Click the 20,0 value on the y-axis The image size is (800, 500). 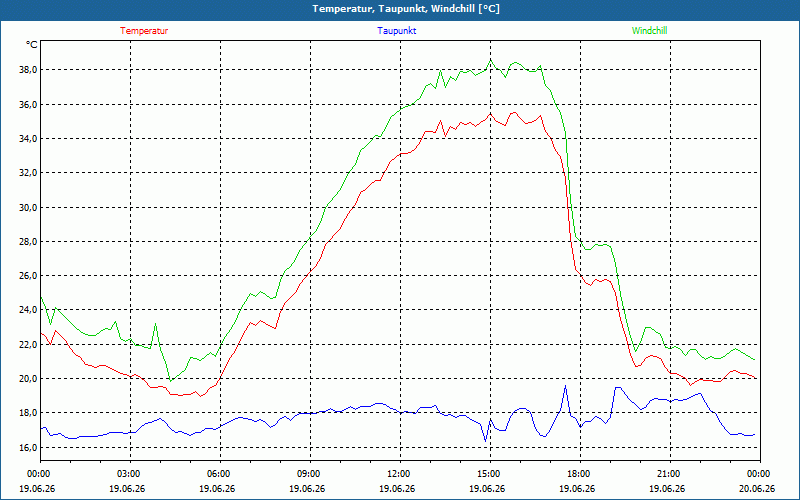click(29, 379)
